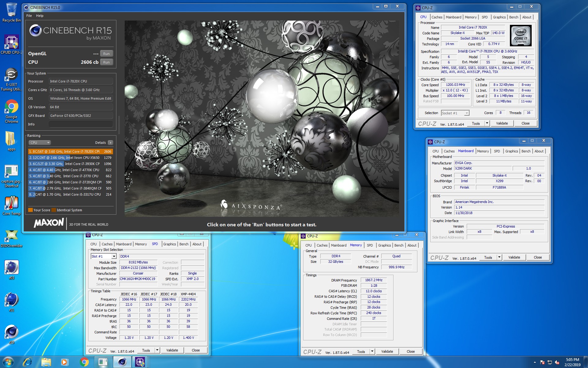The height and width of the screenshot is (368, 588).
Task: Open D3DOverrider desktop shortcut
Action: [11, 239]
